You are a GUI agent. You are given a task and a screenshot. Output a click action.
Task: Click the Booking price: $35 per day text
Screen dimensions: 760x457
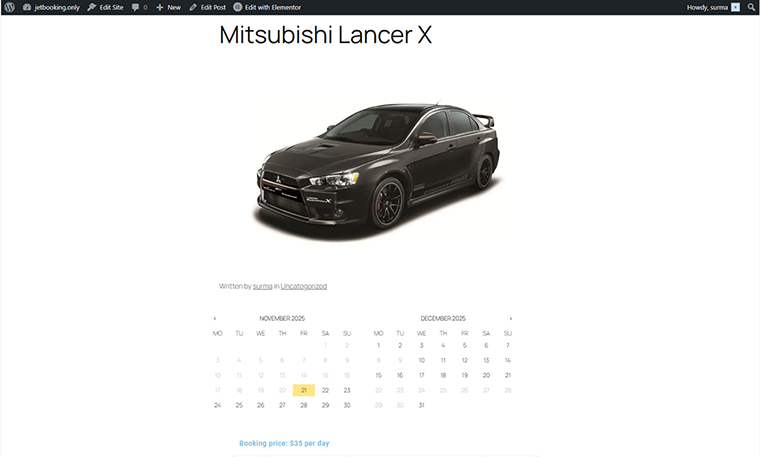pyautogui.click(x=284, y=443)
